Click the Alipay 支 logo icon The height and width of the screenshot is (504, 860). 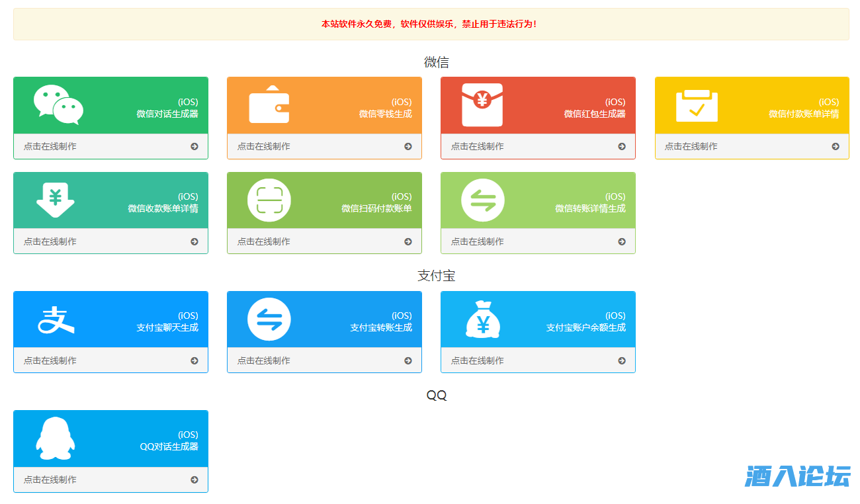(x=56, y=319)
